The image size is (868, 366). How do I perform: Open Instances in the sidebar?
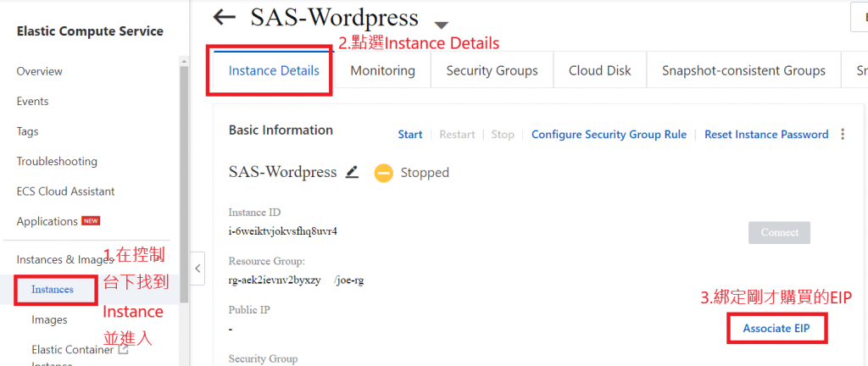[x=53, y=290]
